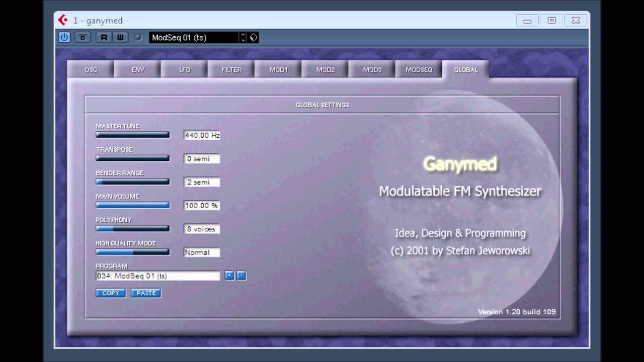Click the next program plus button
This screenshot has height=362, width=644.
coord(229,276)
